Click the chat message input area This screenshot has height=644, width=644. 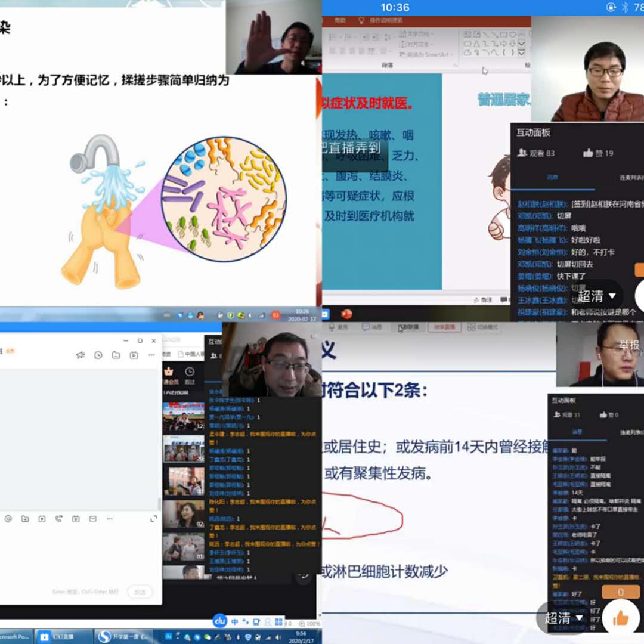[x=78, y=555]
